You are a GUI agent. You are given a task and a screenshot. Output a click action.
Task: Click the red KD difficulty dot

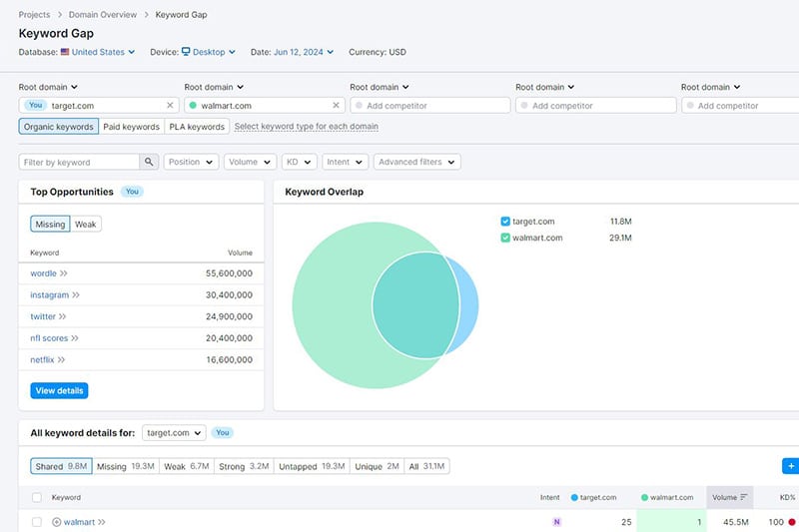[792, 522]
